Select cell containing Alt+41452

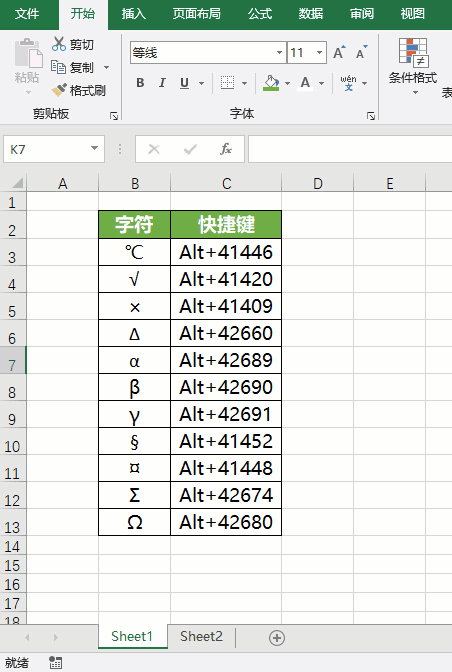(226, 441)
